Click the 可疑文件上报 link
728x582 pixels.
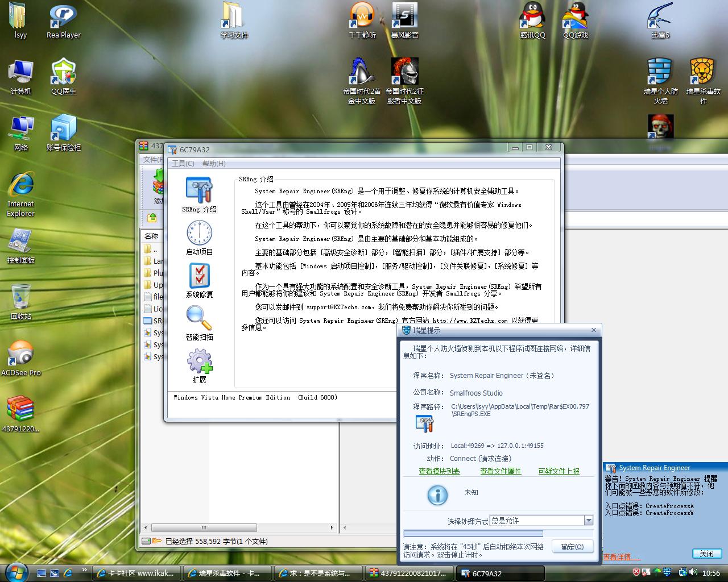(x=559, y=471)
